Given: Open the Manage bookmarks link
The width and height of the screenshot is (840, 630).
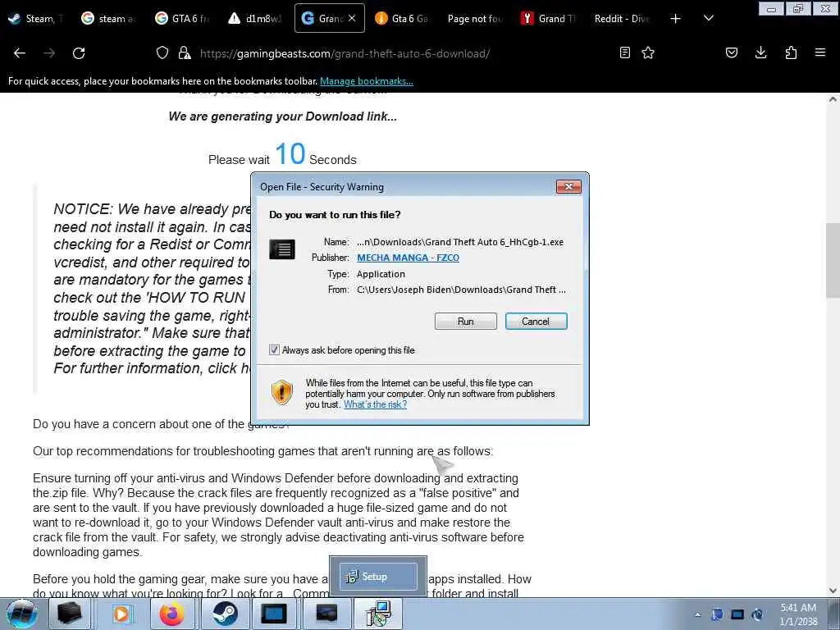Looking at the screenshot, I should coord(367,81).
